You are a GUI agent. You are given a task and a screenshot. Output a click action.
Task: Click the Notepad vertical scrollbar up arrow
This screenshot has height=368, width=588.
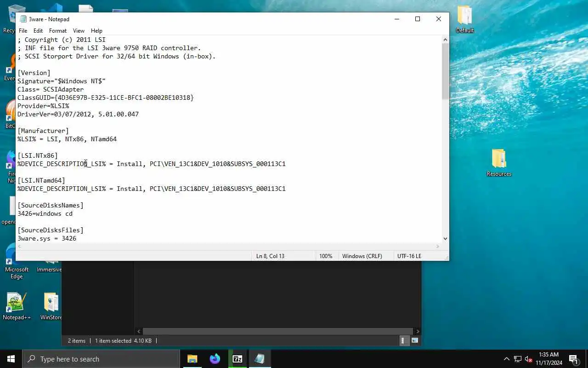point(445,40)
